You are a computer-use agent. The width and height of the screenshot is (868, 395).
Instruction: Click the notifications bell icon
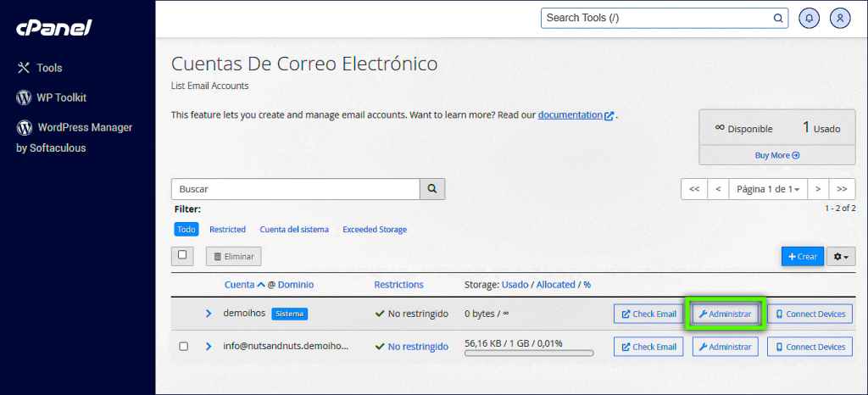coord(810,18)
